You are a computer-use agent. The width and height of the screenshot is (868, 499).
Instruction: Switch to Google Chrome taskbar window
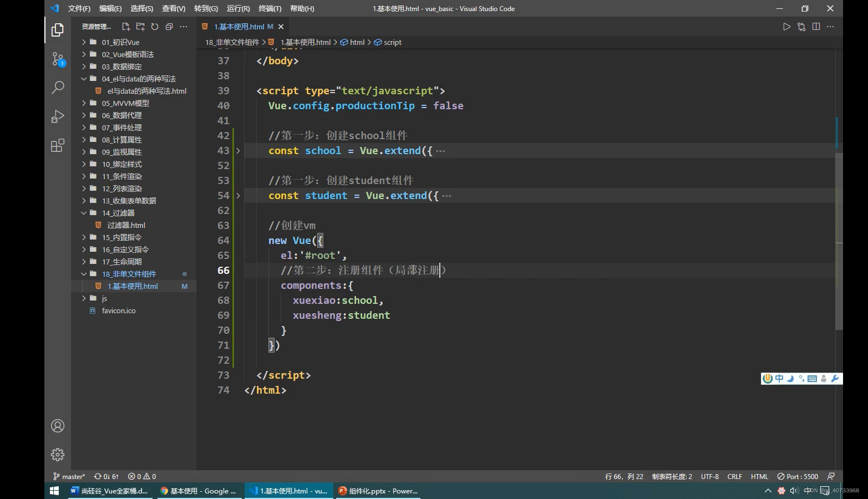tap(200, 491)
